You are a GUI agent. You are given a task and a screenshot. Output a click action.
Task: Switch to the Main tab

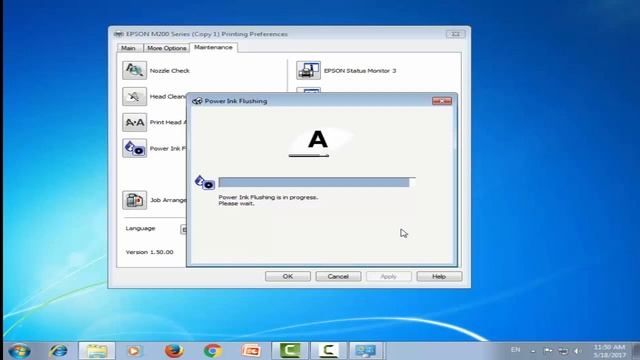coord(129,48)
